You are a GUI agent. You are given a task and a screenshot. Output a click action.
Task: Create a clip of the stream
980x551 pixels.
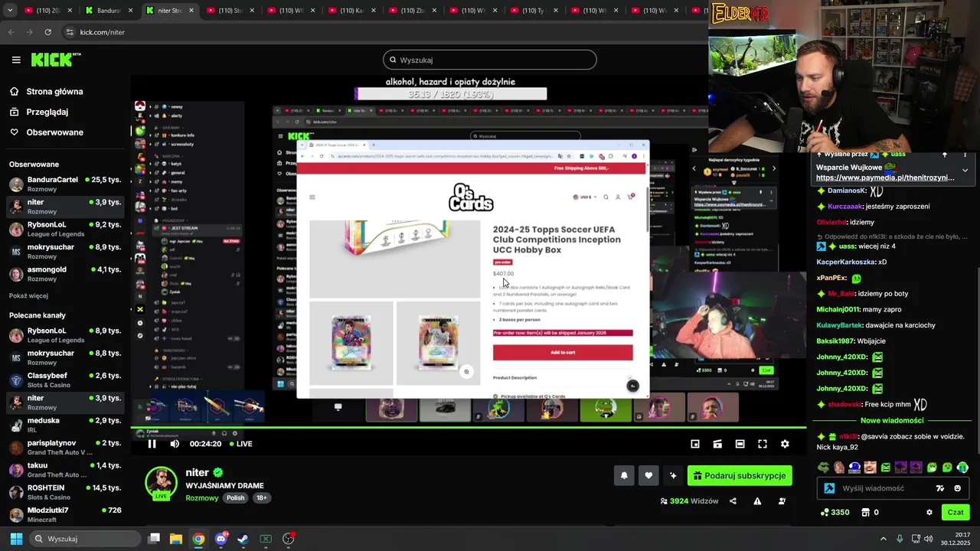(717, 444)
